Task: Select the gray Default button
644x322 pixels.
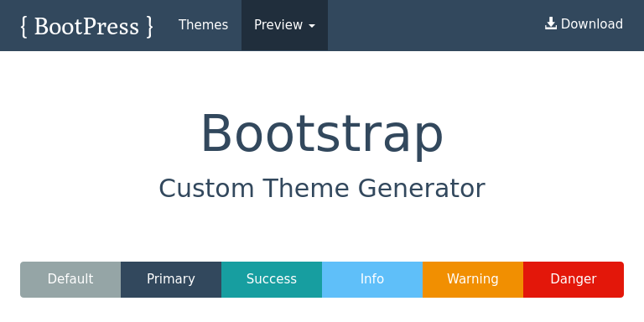Action: pyautogui.click(x=70, y=279)
